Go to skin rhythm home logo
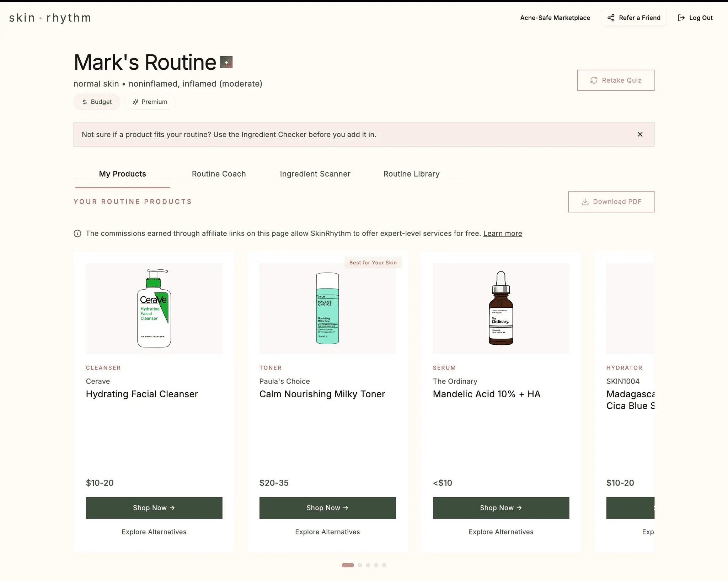This screenshot has height=581, width=728. click(50, 18)
